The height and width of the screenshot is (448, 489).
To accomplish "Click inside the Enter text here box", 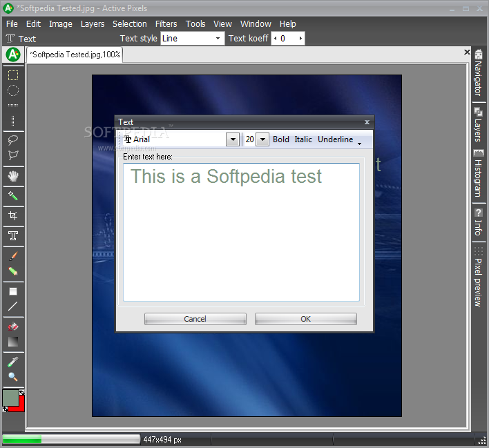I will tap(241, 232).
